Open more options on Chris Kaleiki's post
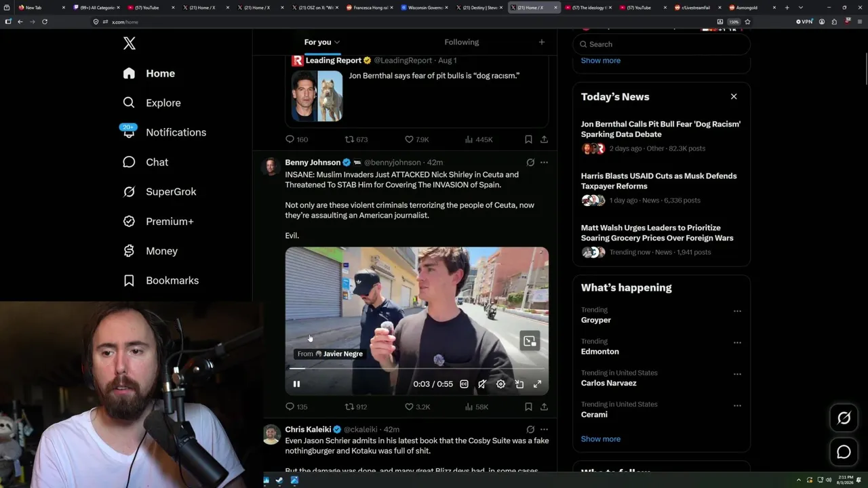Image resolution: width=868 pixels, height=488 pixels. tap(544, 430)
